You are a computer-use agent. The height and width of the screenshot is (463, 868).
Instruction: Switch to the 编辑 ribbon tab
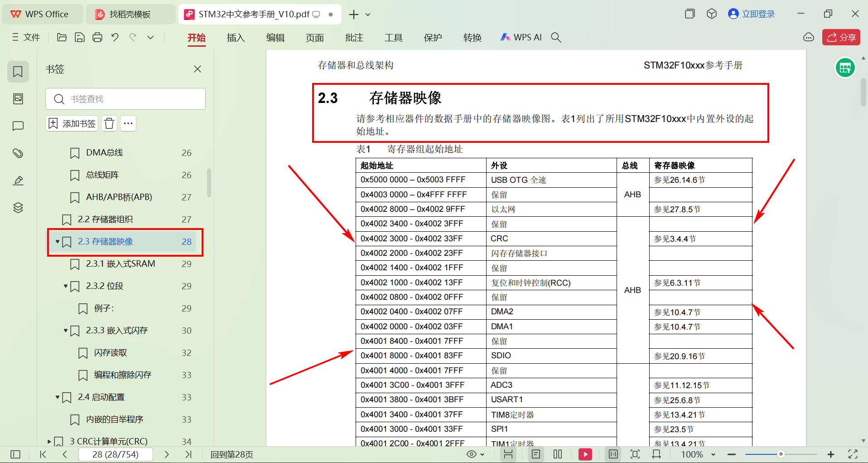tap(275, 38)
